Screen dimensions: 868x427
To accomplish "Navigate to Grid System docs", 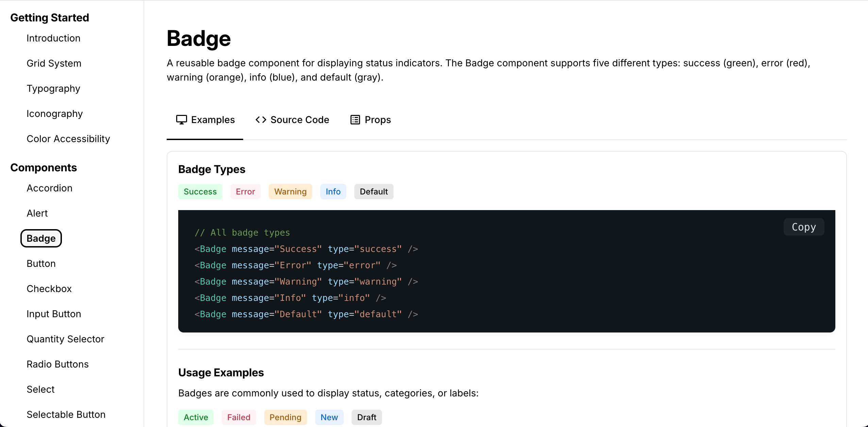I will tap(54, 63).
